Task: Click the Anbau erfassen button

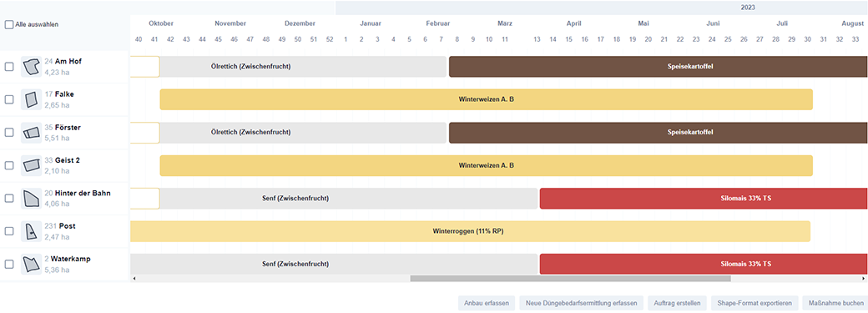Action: pos(487,303)
